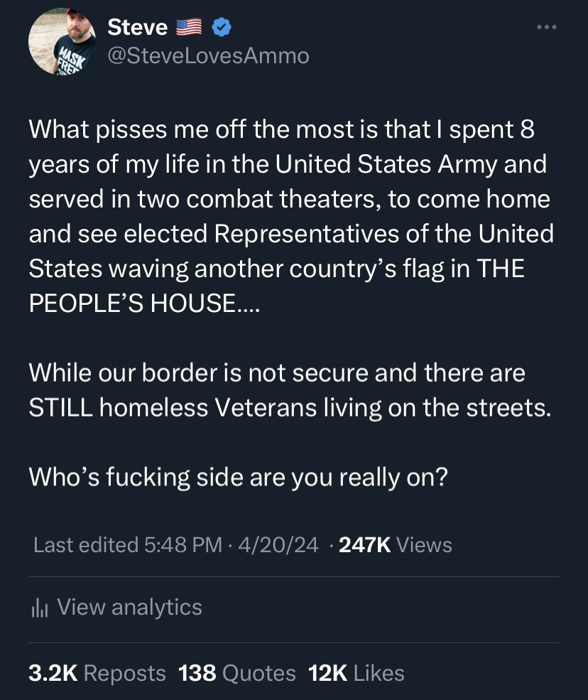Click the 4/20/24 post date
This screenshot has height=700, width=588.
[279, 545]
